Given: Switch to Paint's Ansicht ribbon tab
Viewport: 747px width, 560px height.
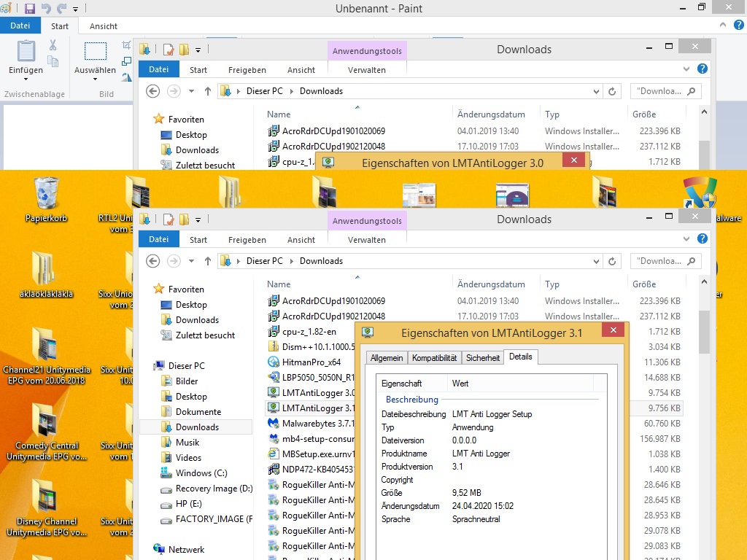Looking at the screenshot, I should coord(104,26).
